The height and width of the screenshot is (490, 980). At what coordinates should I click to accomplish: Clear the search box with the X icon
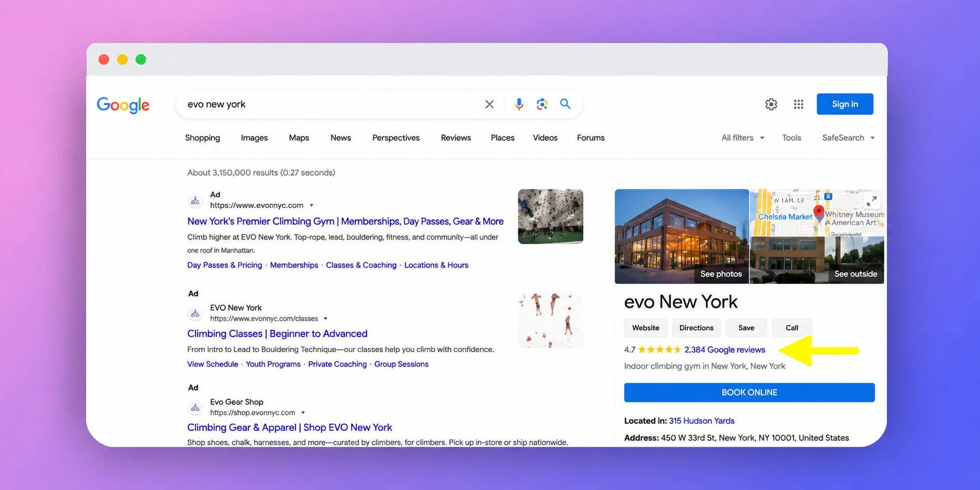click(x=489, y=104)
